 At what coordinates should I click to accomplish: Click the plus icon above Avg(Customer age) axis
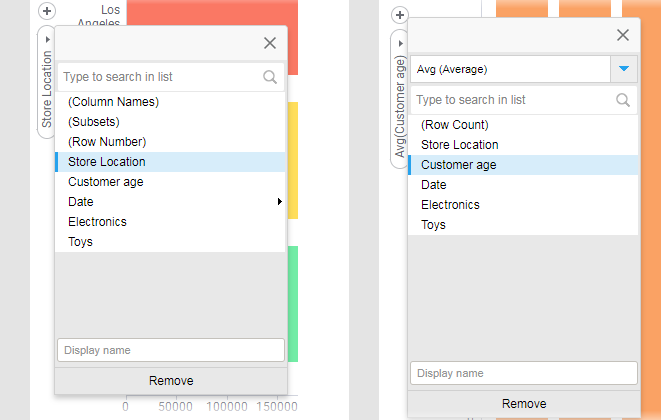399,16
